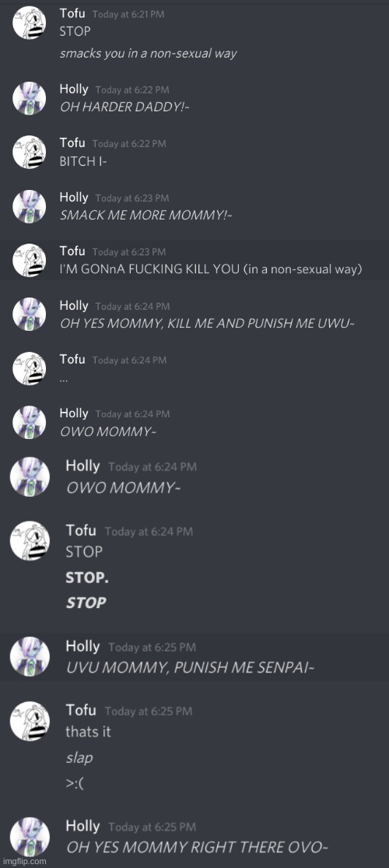Open Holly's avatar next to OH HARDER DADDY

point(30,98)
